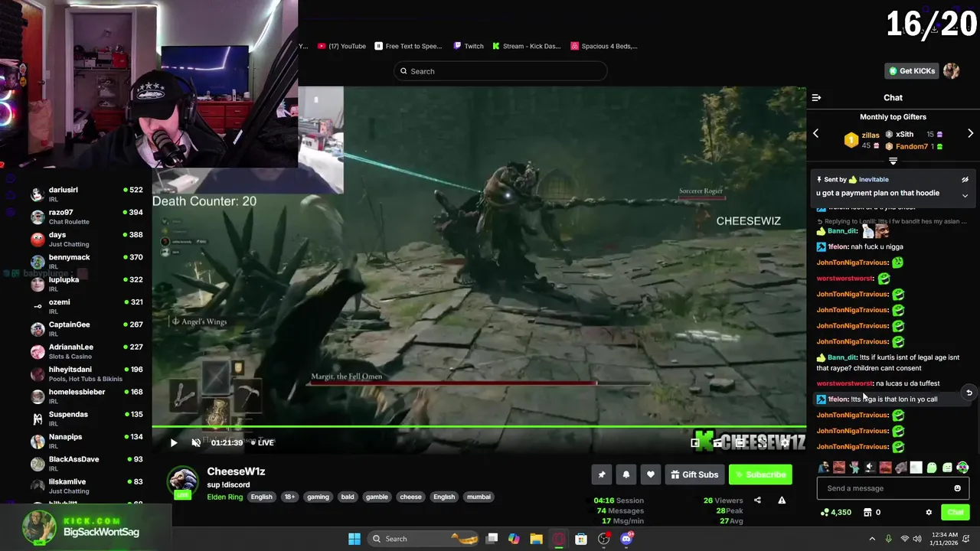Unmute the stream volume icon
Image resolution: width=980 pixels, height=551 pixels.
[x=196, y=442]
